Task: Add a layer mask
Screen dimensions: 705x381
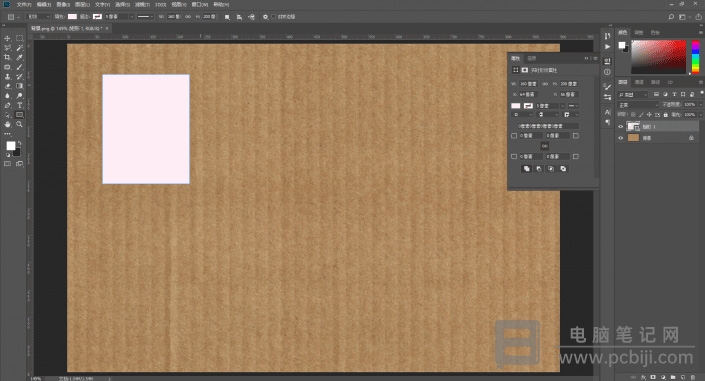Action: coord(653,377)
